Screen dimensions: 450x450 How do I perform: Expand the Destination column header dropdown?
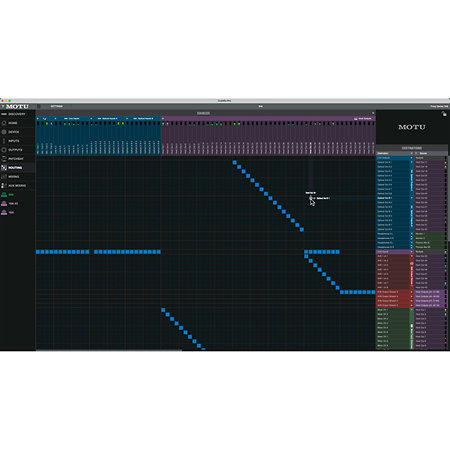point(411,153)
